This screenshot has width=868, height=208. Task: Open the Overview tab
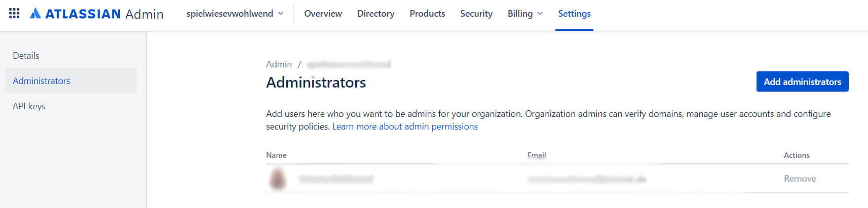click(323, 14)
